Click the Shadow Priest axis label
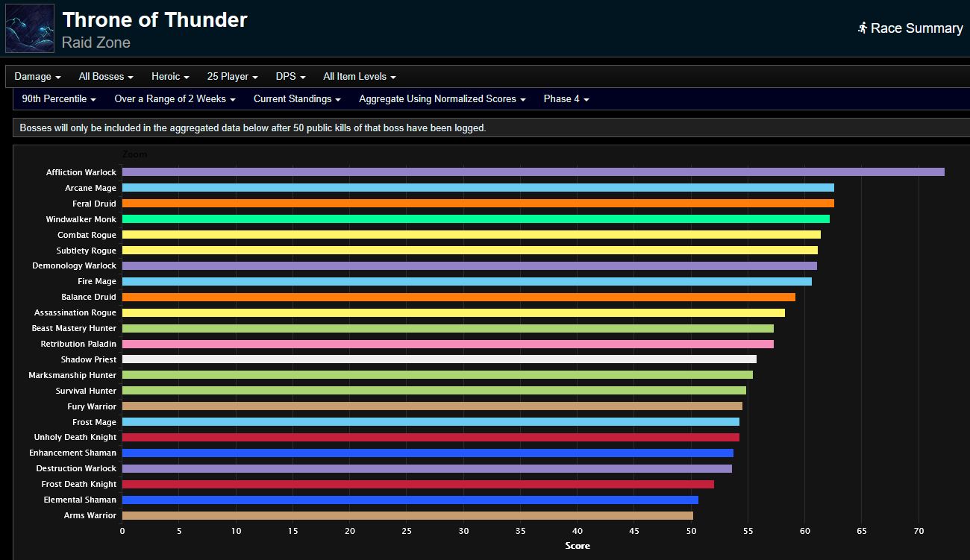The width and height of the screenshot is (970, 560). pos(89,359)
